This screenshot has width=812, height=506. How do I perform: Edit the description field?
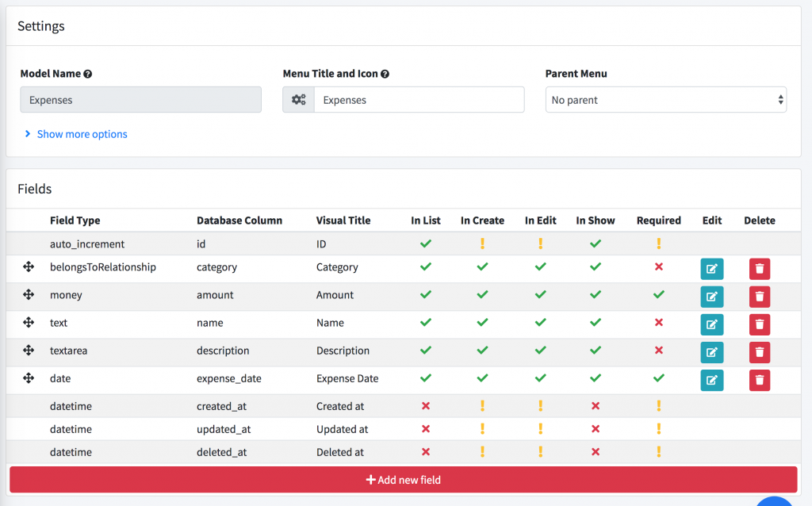click(x=711, y=351)
